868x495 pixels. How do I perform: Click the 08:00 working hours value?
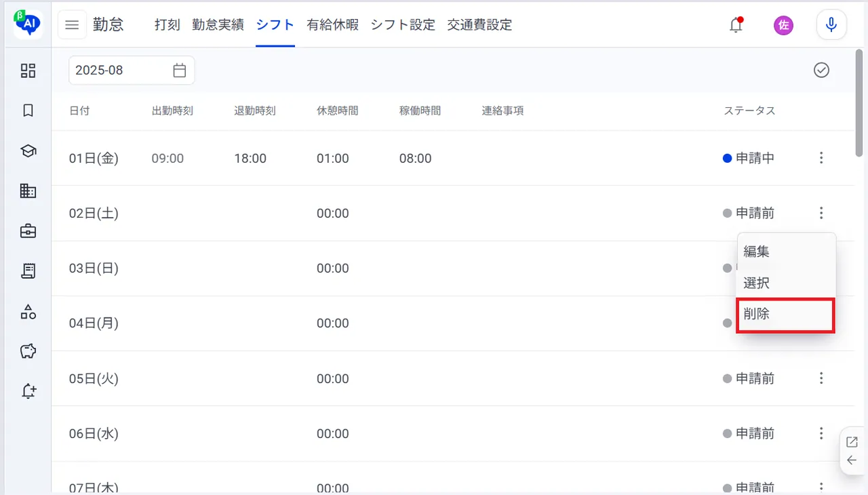[415, 158]
